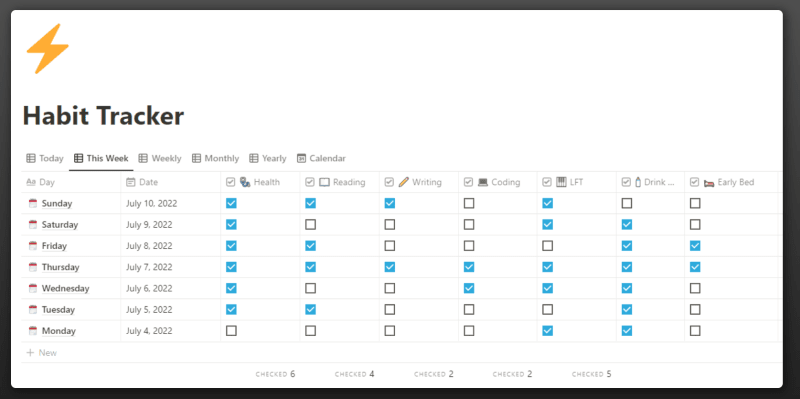Click the Habit Tracker page title
Screen dimensions: 800x399
[x=103, y=116]
